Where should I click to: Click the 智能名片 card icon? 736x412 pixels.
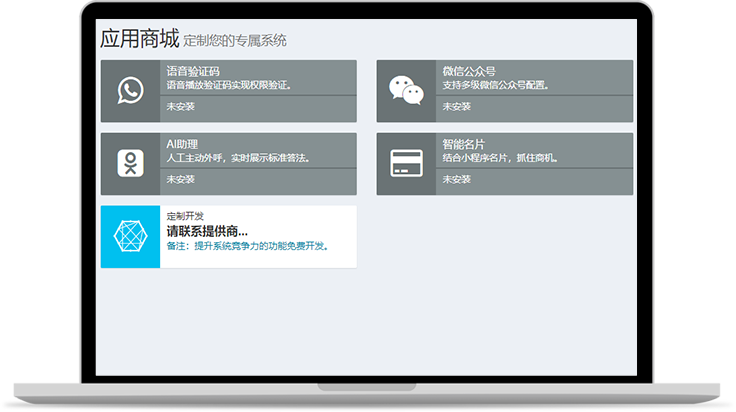(406, 164)
